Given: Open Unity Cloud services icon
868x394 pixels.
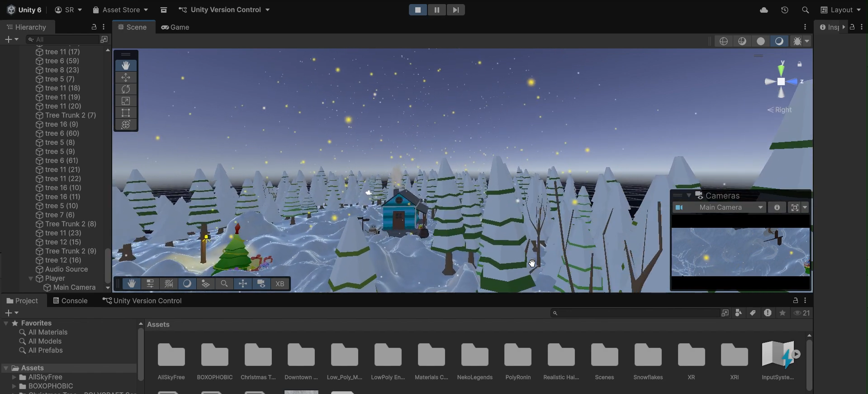Looking at the screenshot, I should click(x=764, y=10).
